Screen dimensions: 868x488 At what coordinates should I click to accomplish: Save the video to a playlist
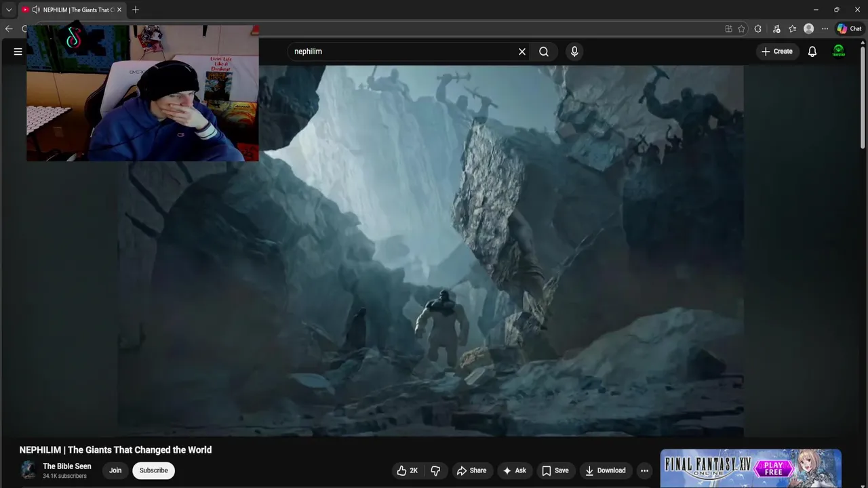coord(555,470)
